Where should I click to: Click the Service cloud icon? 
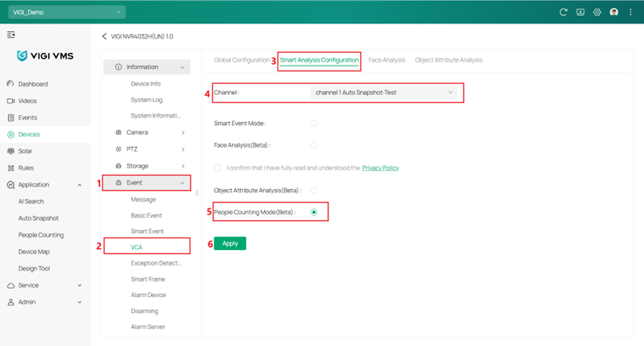pyautogui.click(x=10, y=285)
